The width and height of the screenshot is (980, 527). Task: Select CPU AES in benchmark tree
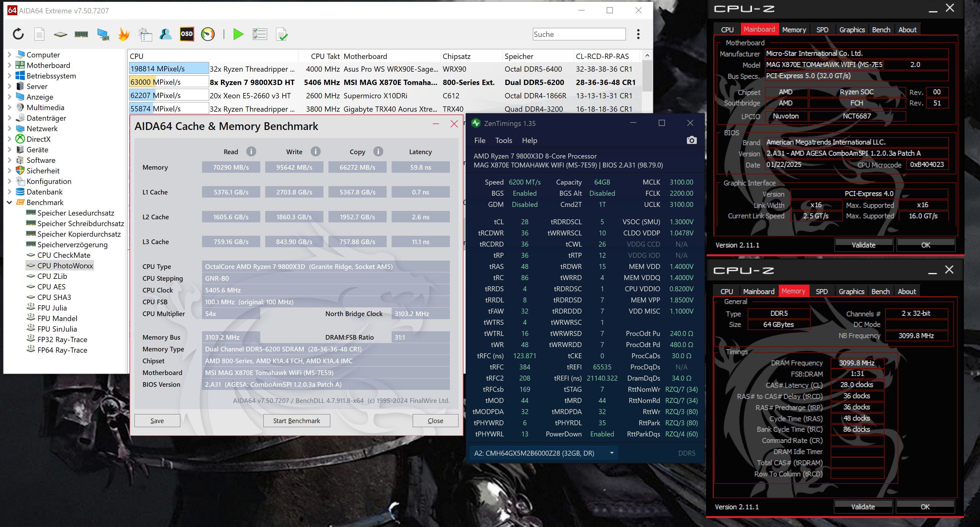point(51,287)
